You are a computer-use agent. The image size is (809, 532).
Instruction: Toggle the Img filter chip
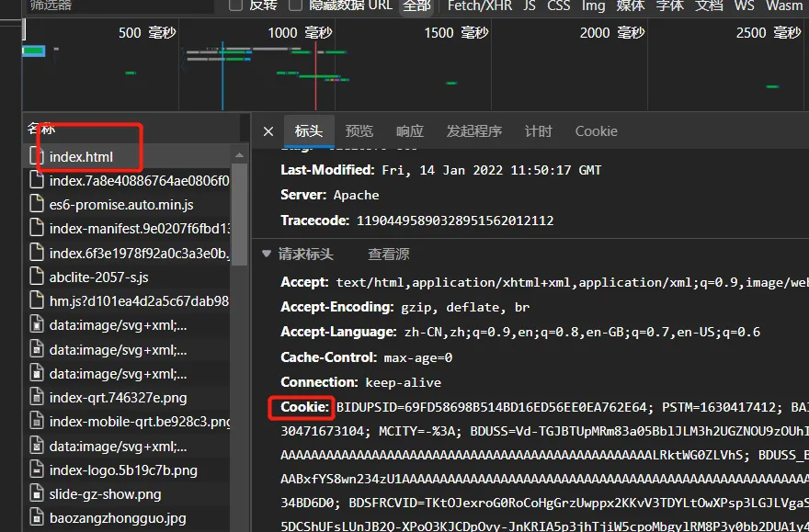(593, 6)
